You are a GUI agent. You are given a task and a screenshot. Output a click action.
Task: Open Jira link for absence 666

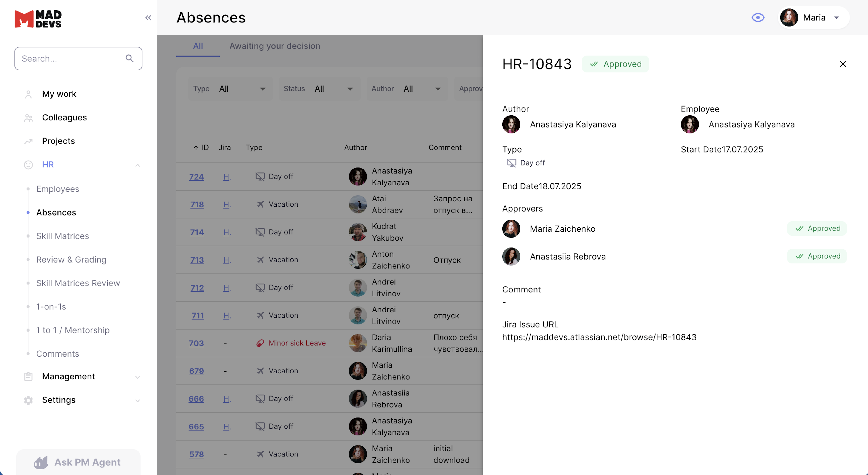[227, 399]
